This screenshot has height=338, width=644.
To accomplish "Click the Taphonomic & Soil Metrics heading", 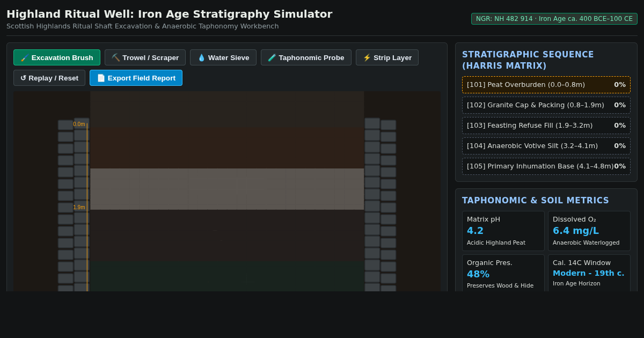I will click(x=536, y=201).
